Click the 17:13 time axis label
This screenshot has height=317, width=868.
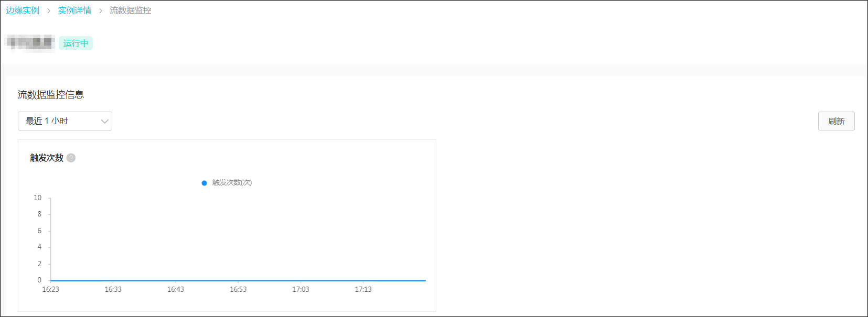click(363, 289)
